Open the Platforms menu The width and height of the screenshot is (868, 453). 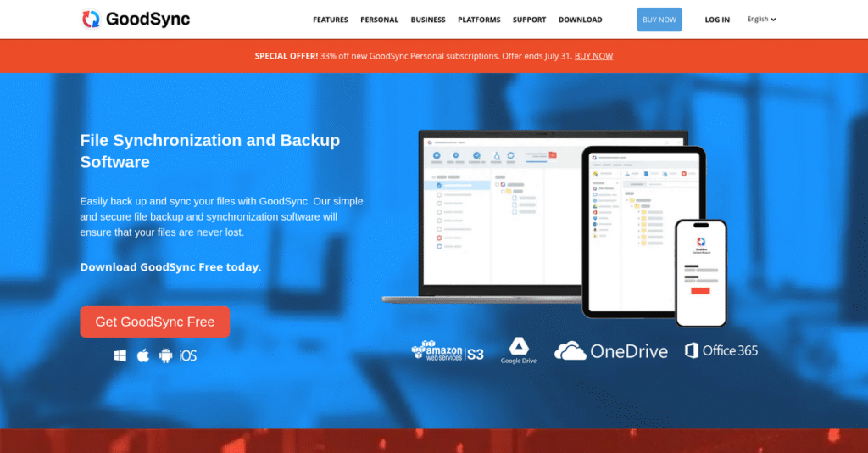pyautogui.click(x=479, y=20)
